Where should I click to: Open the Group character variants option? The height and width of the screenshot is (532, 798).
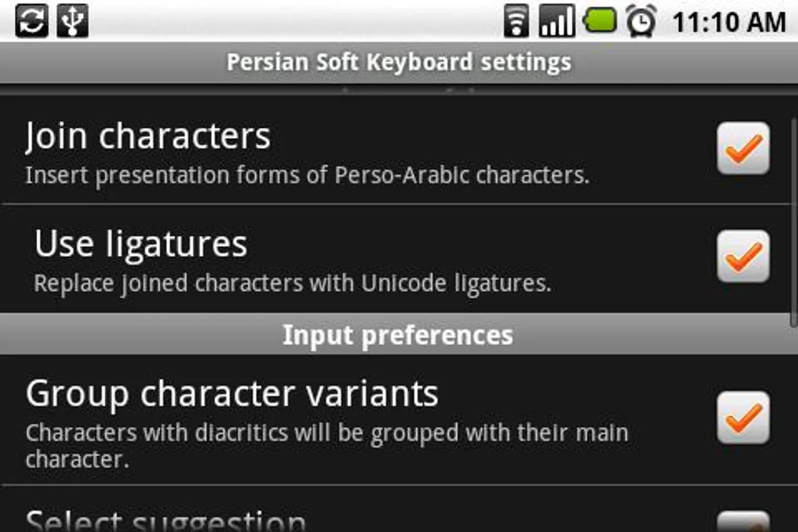tap(232, 394)
